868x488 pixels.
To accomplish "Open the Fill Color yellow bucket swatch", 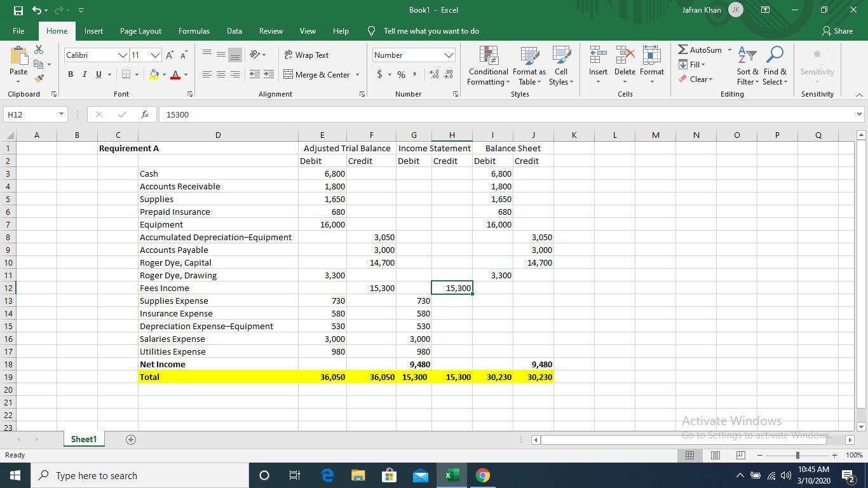I will click(x=153, y=75).
